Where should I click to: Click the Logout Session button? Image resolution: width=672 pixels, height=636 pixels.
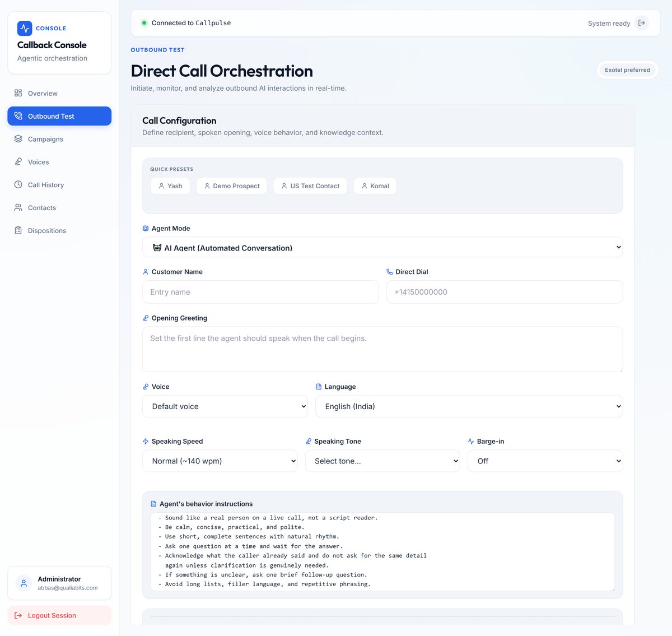pos(59,615)
